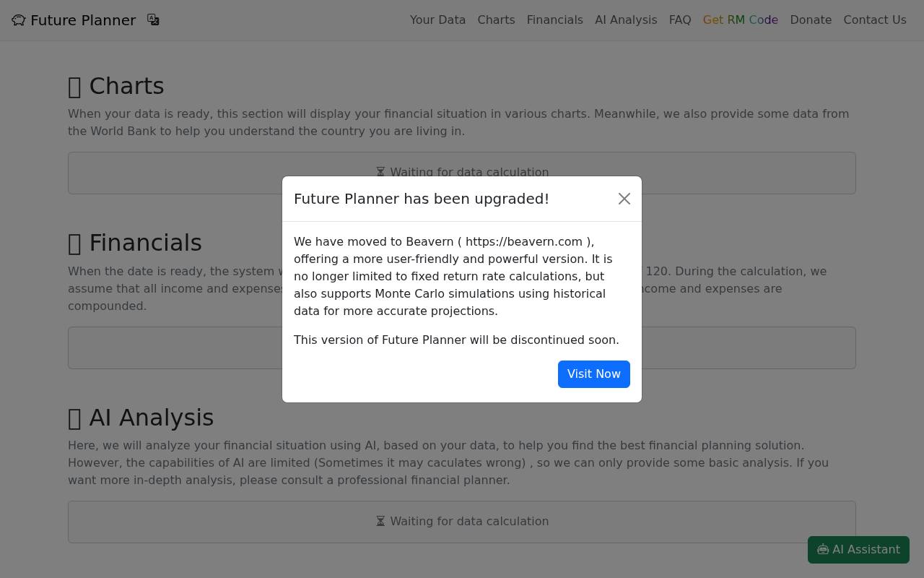Image resolution: width=924 pixels, height=578 pixels.
Task: Click the piggy bank logo icon
Action: pyautogui.click(x=19, y=20)
